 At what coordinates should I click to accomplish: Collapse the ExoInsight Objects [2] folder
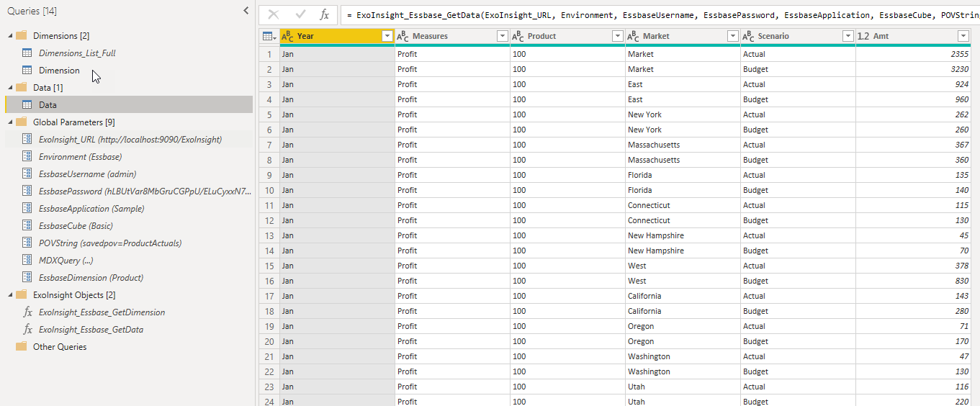(x=10, y=294)
